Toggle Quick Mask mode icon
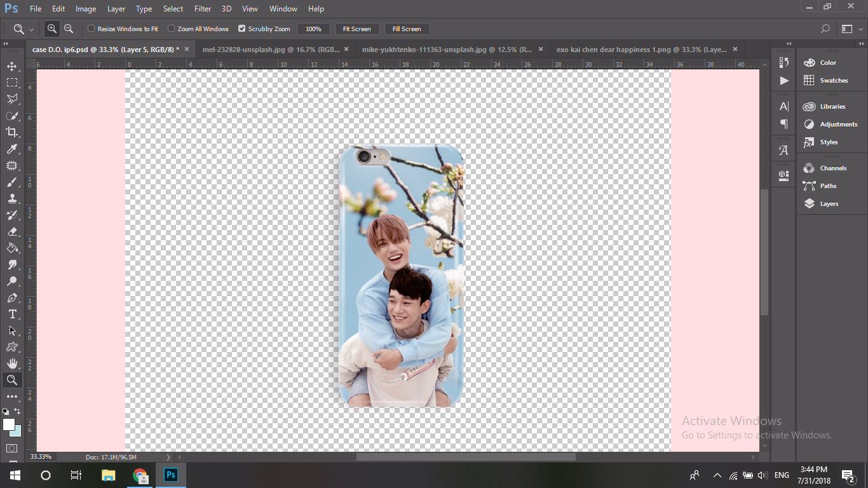This screenshot has width=868, height=488. pos(12,449)
